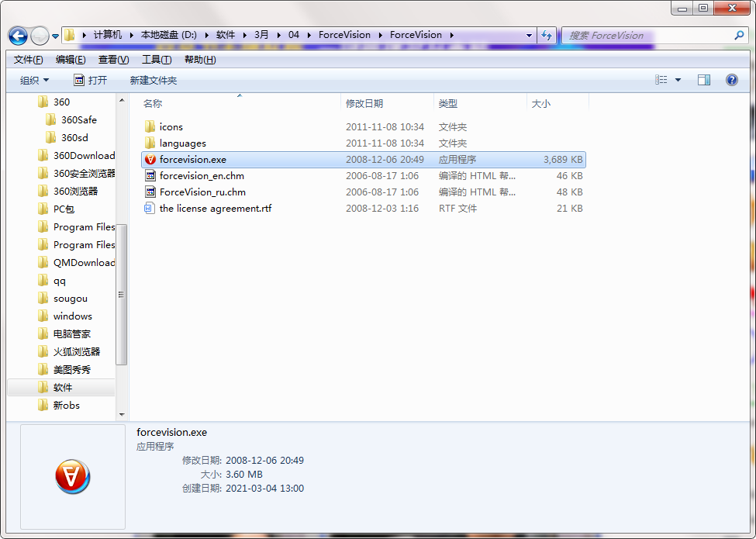Click 本地磁盘 (D:) in breadcrumb
756x539 pixels.
[168, 35]
